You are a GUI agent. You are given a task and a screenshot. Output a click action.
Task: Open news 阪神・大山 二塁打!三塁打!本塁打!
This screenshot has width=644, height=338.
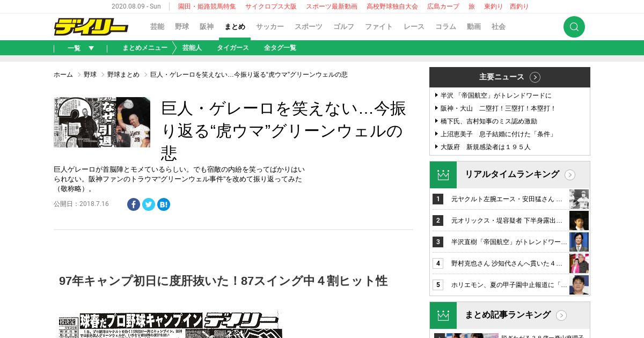tap(499, 108)
